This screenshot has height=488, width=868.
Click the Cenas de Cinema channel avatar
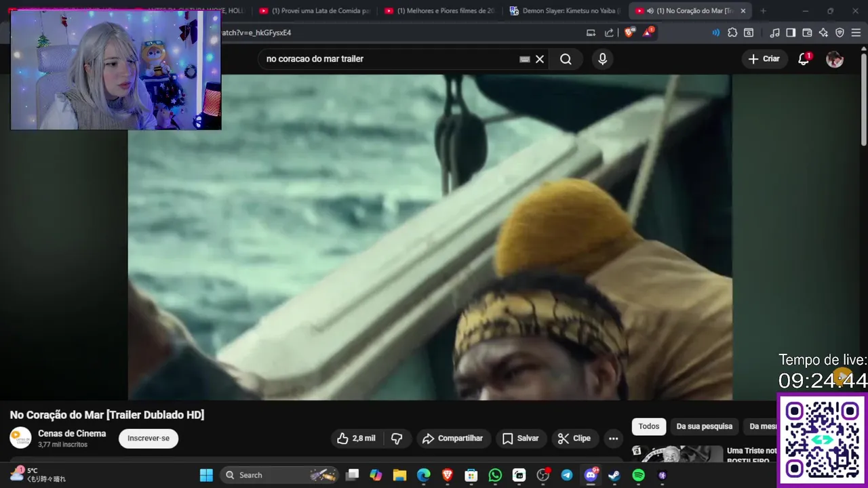[x=20, y=438]
